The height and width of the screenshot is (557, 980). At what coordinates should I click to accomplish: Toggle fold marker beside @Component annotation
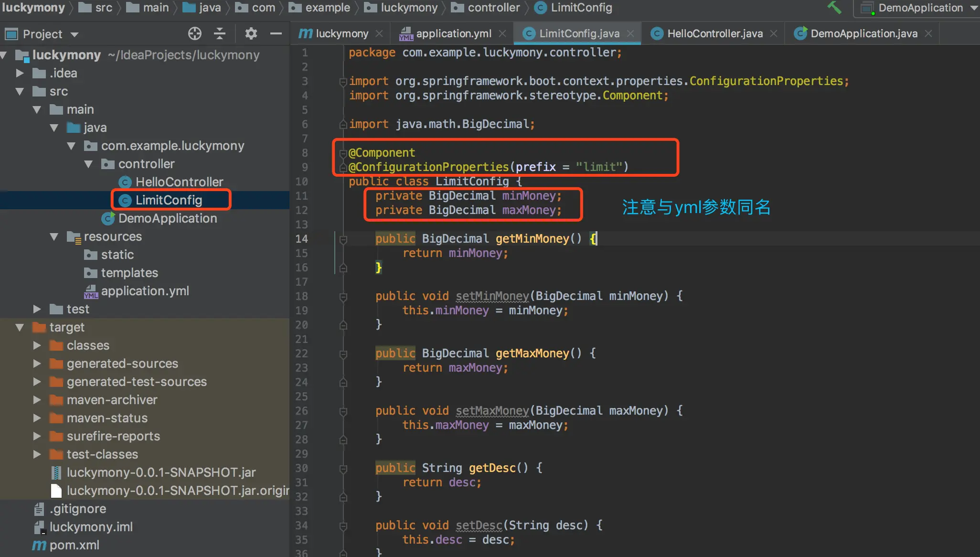pos(343,153)
